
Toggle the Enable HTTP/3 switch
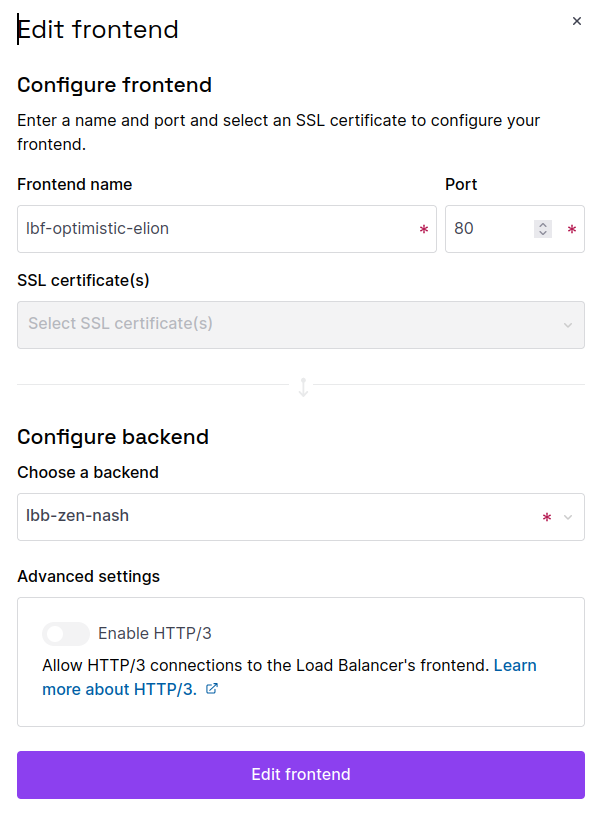click(66, 634)
